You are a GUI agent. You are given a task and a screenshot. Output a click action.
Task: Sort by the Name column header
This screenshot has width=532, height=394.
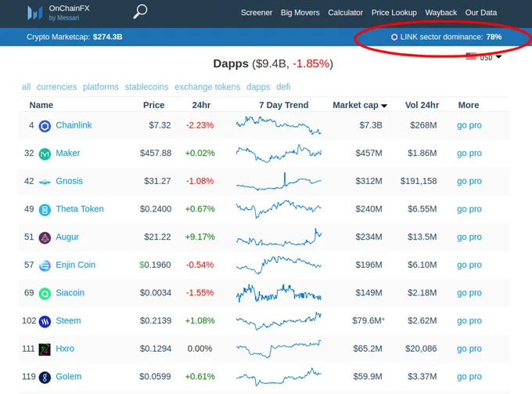[x=41, y=105]
